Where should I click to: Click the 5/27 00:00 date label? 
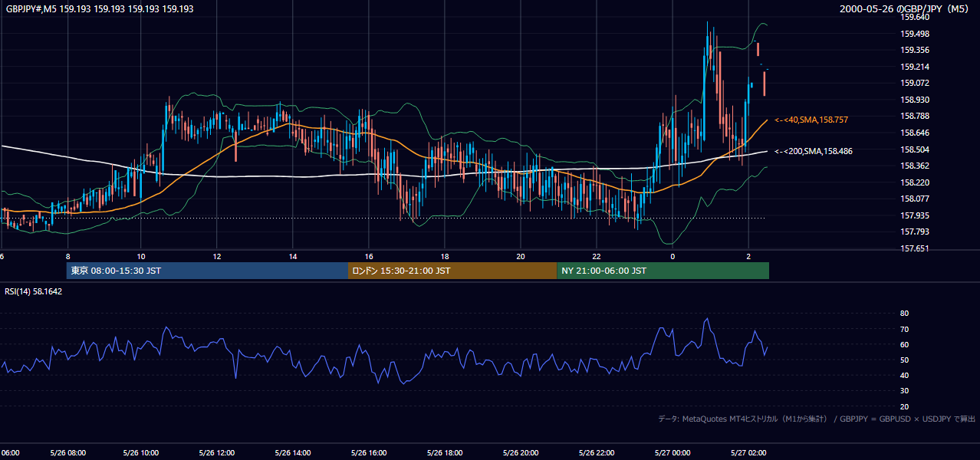click(673, 452)
